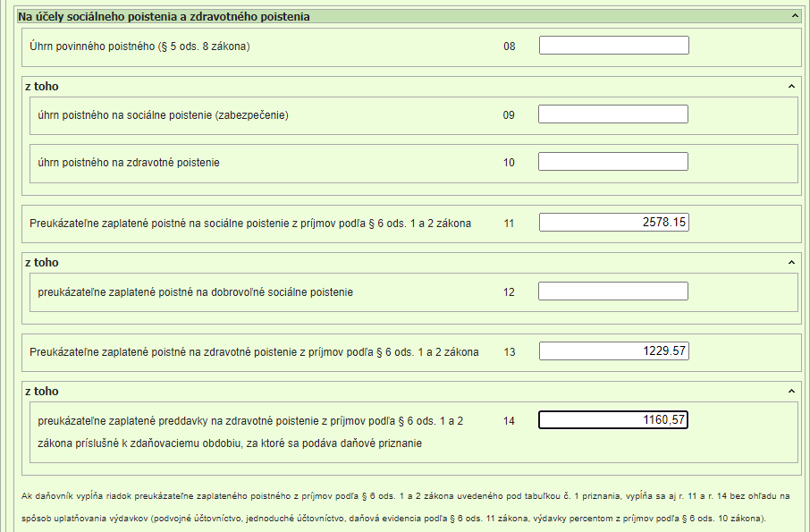This screenshot has width=810, height=532.
Task: Click the empty input field for row 08
Action: click(x=613, y=46)
